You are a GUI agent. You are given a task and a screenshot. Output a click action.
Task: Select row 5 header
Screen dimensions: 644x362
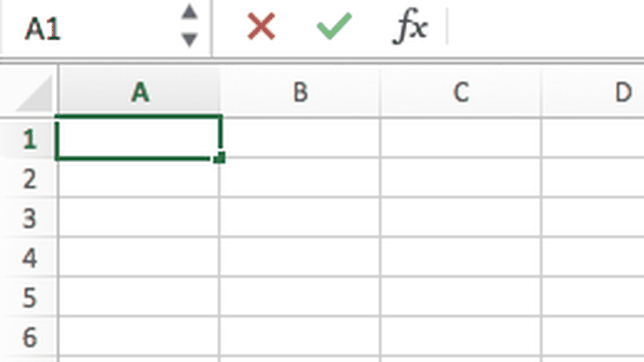click(x=30, y=297)
